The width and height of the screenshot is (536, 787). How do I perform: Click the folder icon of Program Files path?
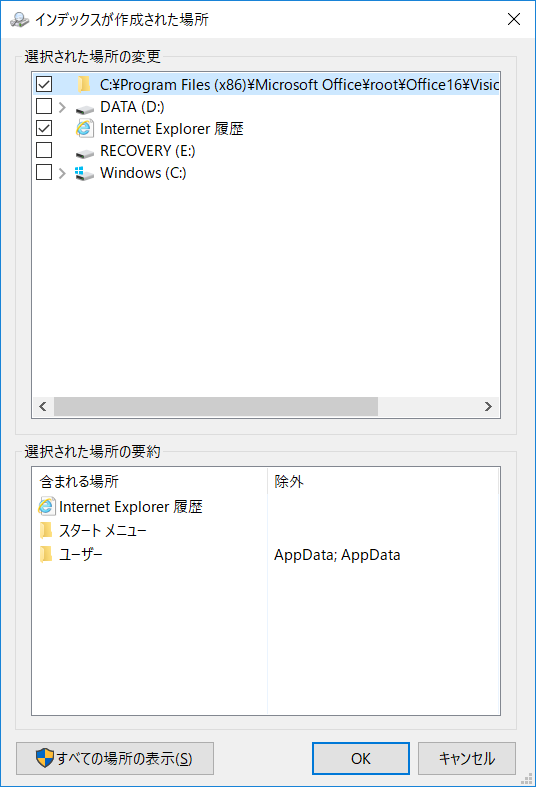pos(84,84)
